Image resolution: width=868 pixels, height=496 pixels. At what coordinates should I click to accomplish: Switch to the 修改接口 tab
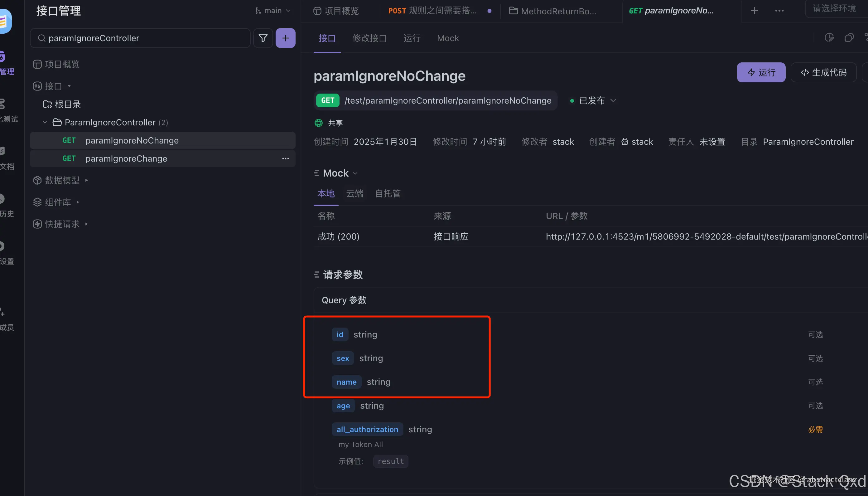point(370,38)
